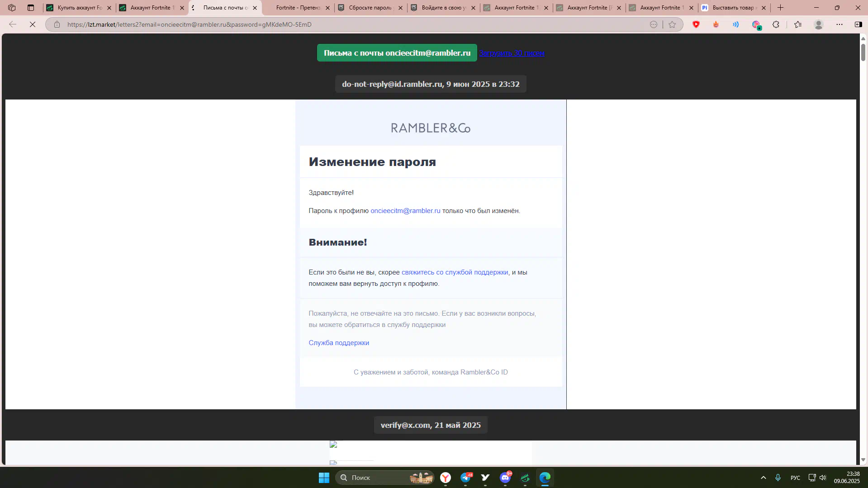
Task: Open the Extensions puzzle icon
Action: point(776,24)
